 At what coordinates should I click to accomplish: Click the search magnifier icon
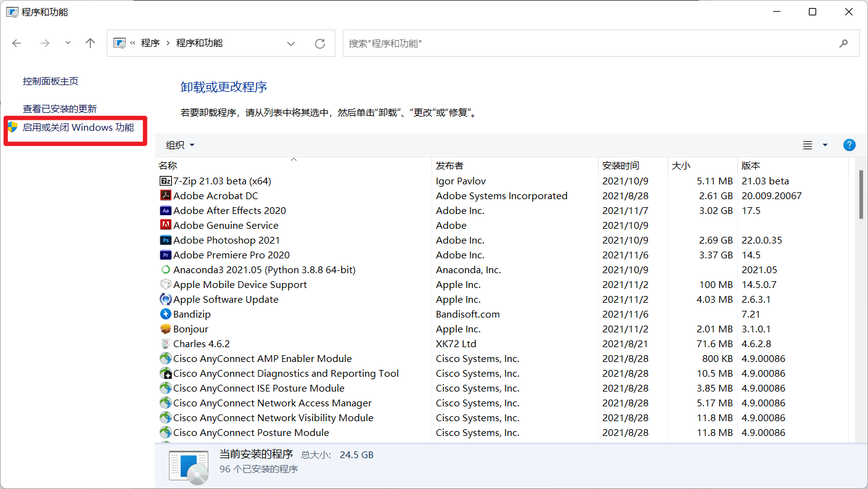843,43
